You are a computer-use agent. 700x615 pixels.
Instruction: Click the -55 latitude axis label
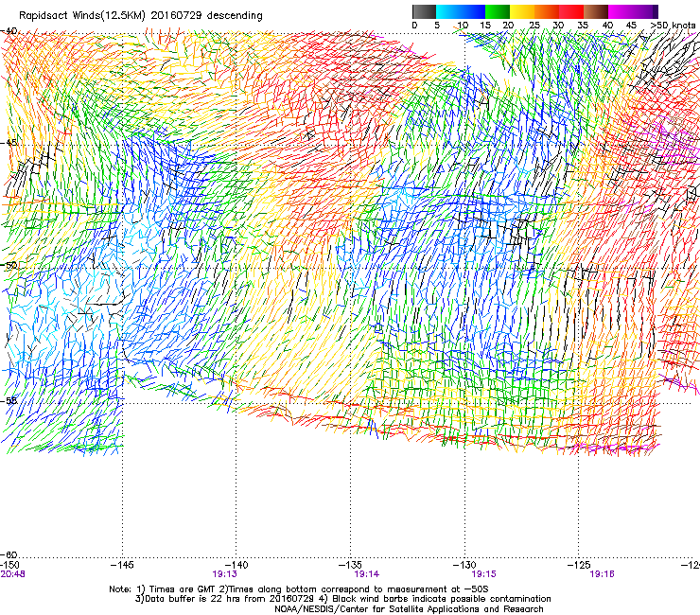(x=9, y=400)
